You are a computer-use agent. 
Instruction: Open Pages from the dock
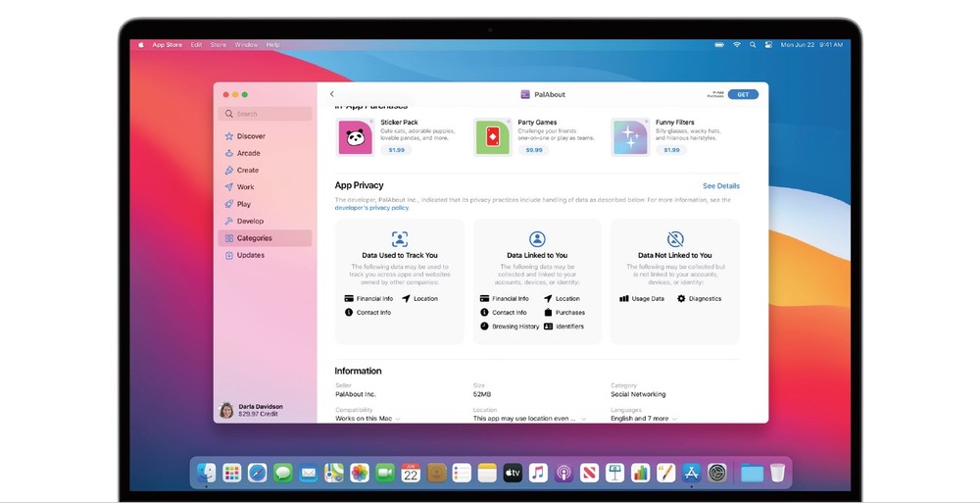(666, 473)
